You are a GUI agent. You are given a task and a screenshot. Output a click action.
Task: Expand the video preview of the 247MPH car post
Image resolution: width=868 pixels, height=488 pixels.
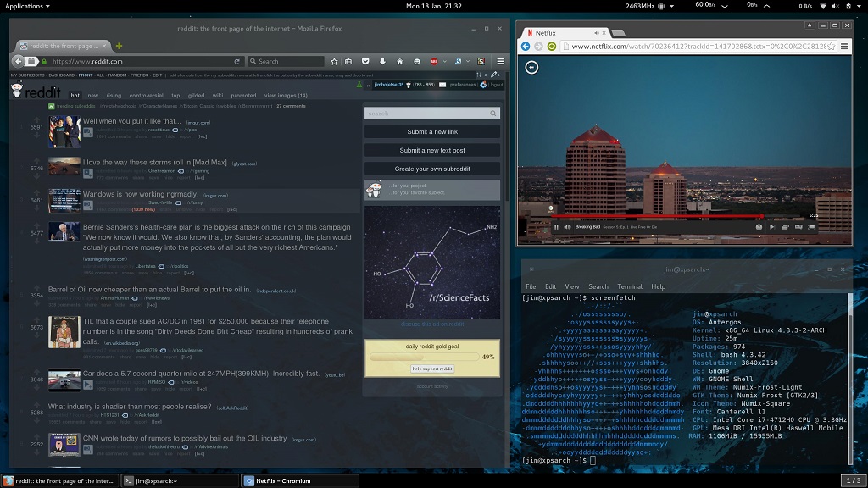point(88,385)
